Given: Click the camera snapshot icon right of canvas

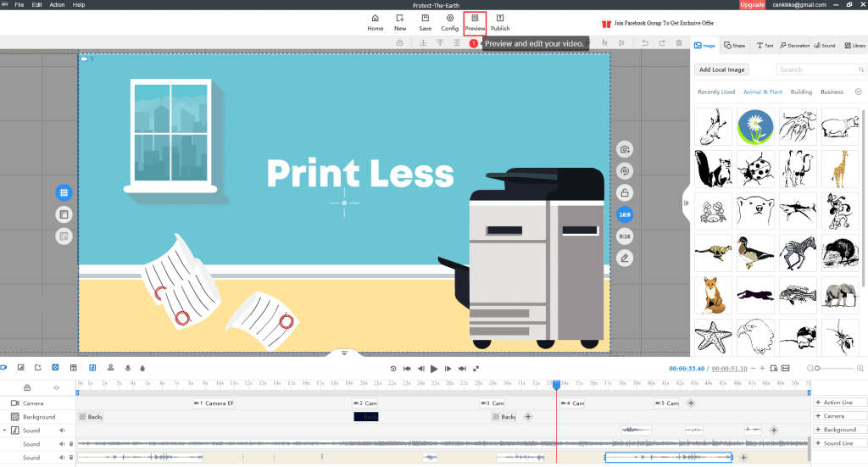Looking at the screenshot, I should 625,149.
